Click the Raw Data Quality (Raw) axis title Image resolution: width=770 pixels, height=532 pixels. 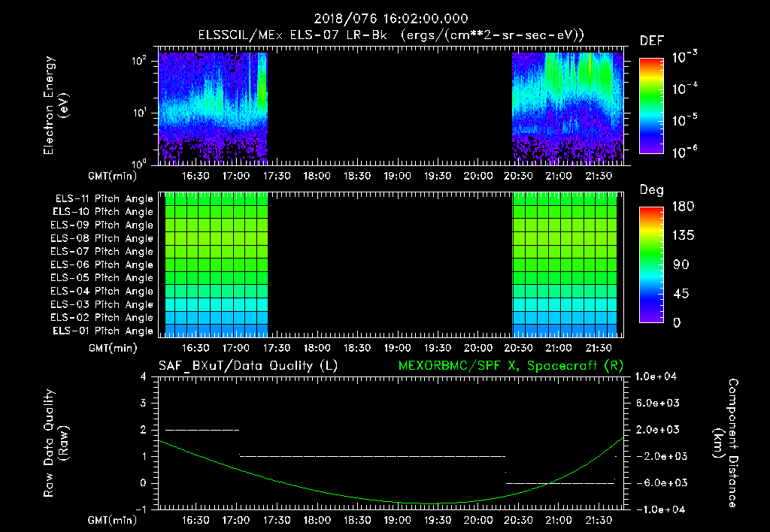pyautogui.click(x=56, y=443)
